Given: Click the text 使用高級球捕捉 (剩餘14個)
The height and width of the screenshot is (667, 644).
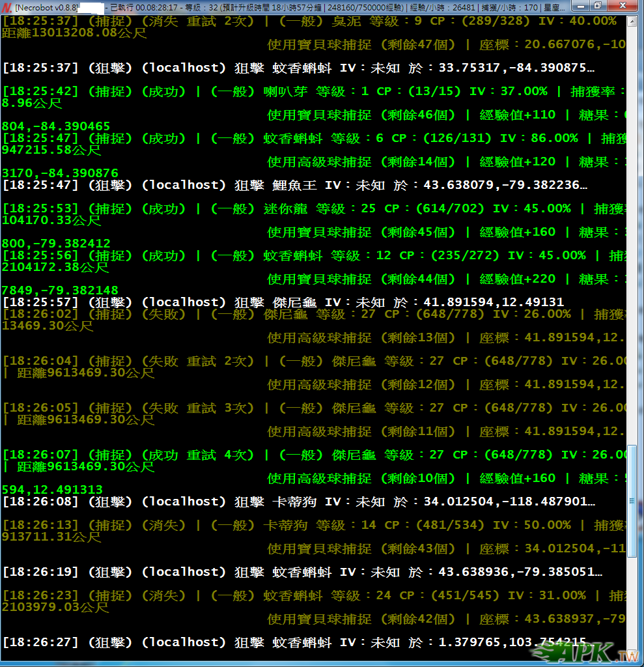Looking at the screenshot, I should pyautogui.click(x=361, y=162).
